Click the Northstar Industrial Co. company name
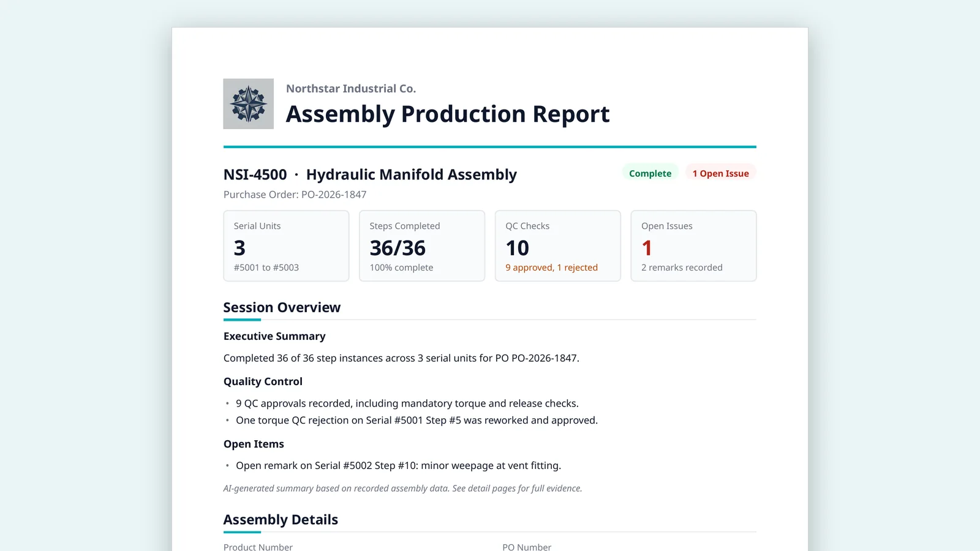980x551 pixels. [x=351, y=89]
